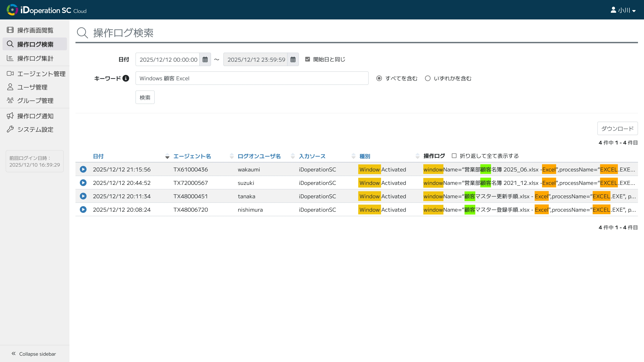Click the ダウンロード button
Image resolution: width=644 pixels, height=362 pixels.
pos(617,129)
